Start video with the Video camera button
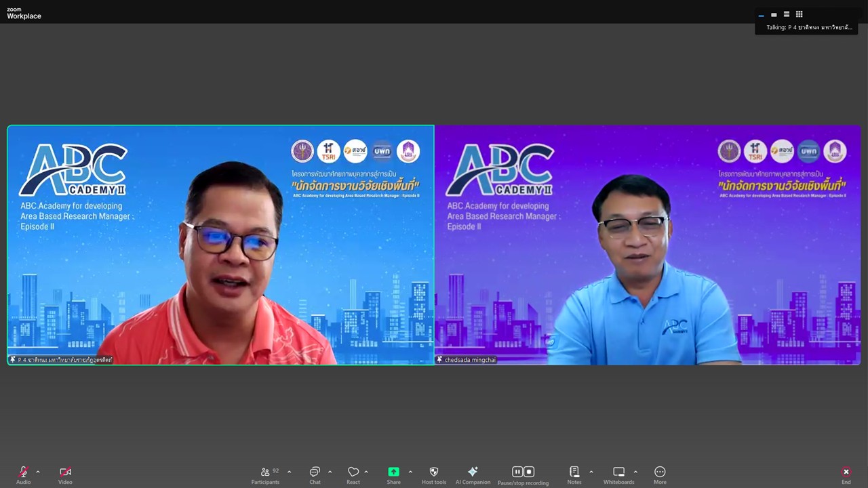Screen dimensions: 868x488 tap(65, 475)
